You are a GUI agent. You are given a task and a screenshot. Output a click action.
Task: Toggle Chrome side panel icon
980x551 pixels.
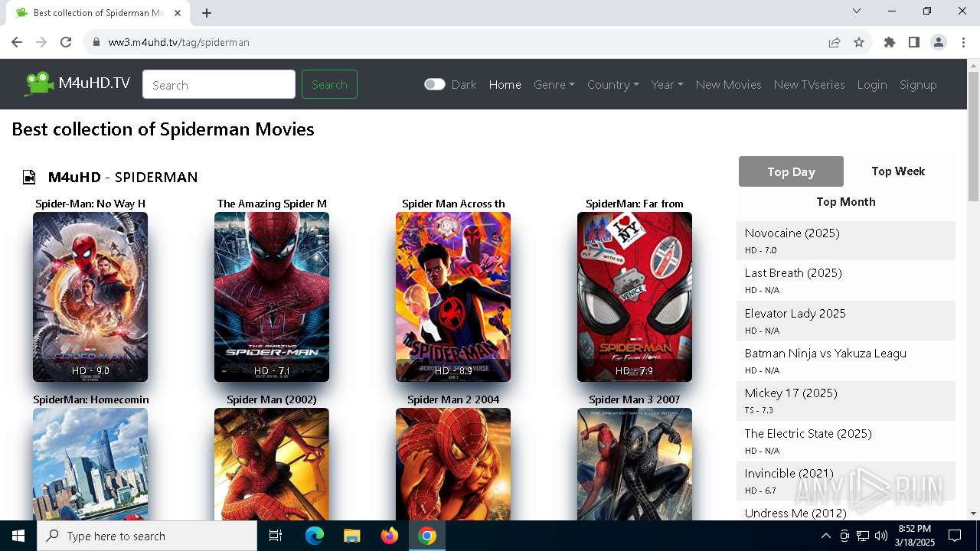[x=913, y=42]
